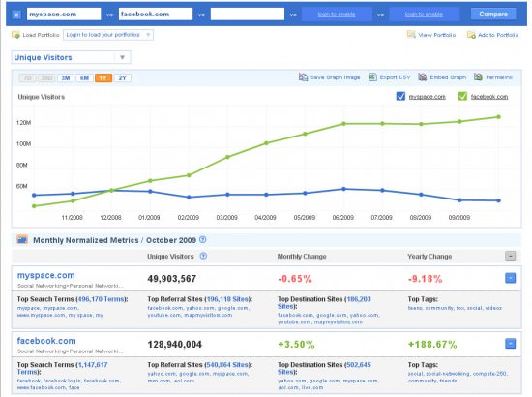This screenshot has width=532, height=397.
Task: Open facebook.com legend link in graph
Action: coord(489,97)
